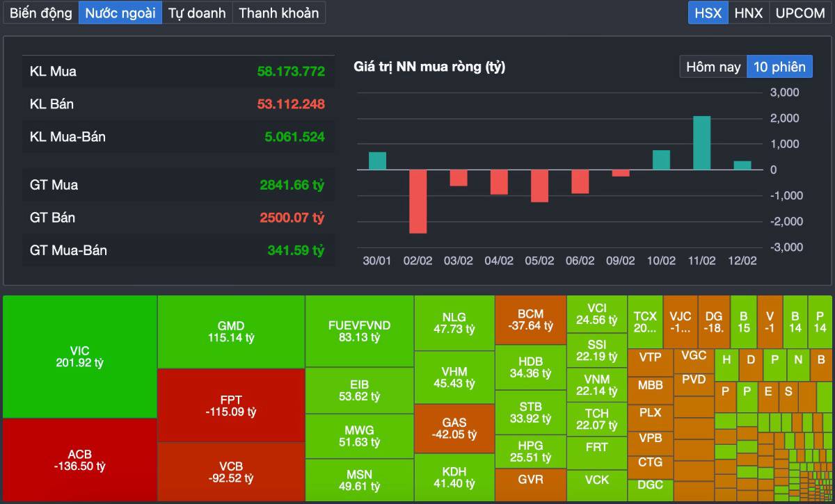Viewport: 835px width, 504px height.
Task: Switch exchange to HNX
Action: tap(749, 13)
